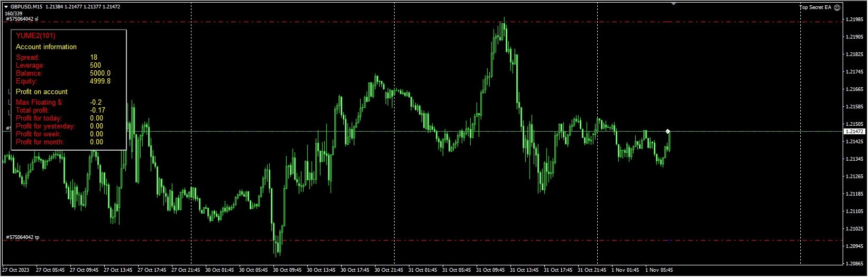This screenshot has width=868, height=277.
Task: Click the 1.20945 price scale label
Action: pos(855,246)
